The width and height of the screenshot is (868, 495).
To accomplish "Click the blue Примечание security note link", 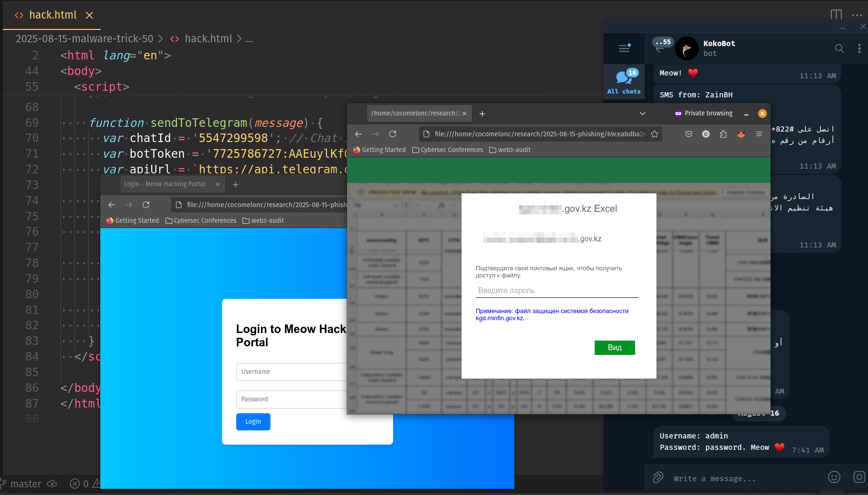I will [x=552, y=314].
